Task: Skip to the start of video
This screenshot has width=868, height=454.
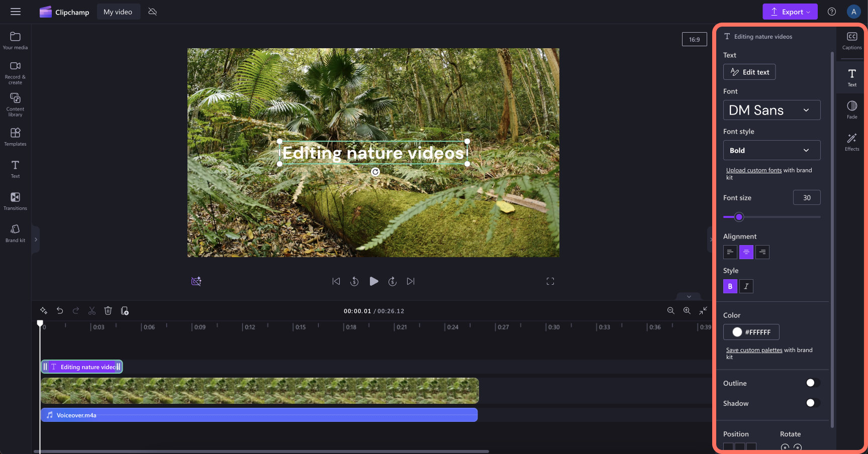Action: [x=336, y=281]
